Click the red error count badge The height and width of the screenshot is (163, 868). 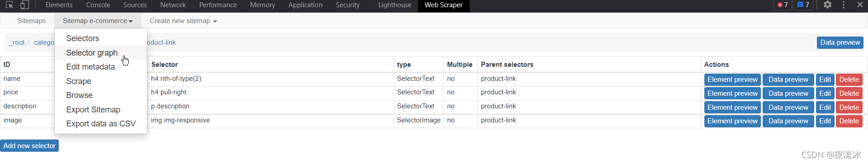tap(783, 5)
